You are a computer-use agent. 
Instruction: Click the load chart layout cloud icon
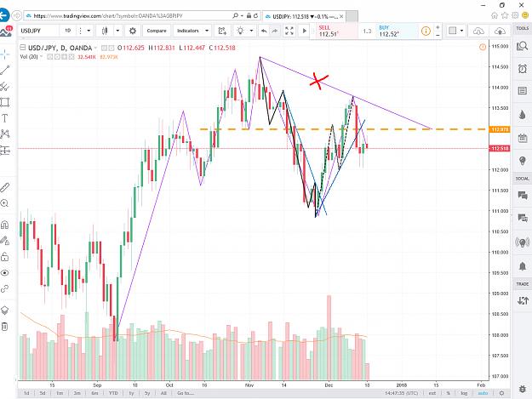(x=478, y=31)
